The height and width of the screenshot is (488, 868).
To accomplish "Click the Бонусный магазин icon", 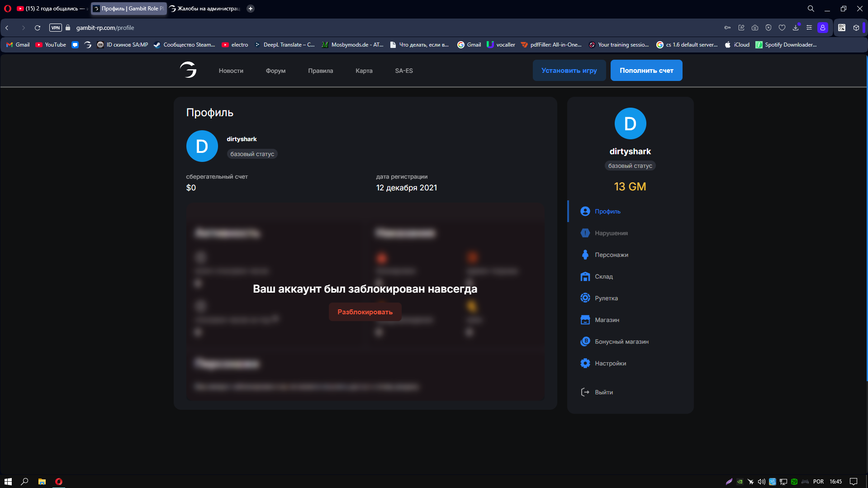I will [585, 341].
